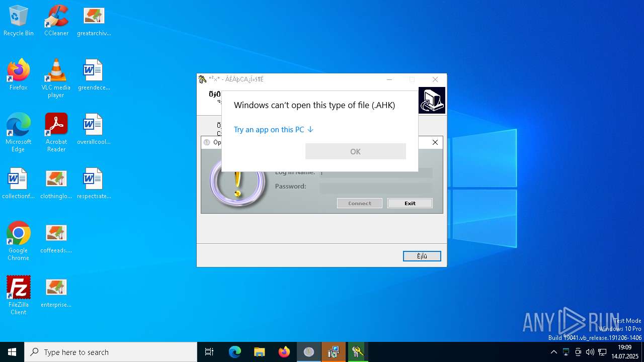
Task: Open the greatarchiv image file on the desktop
Action: [94, 21]
